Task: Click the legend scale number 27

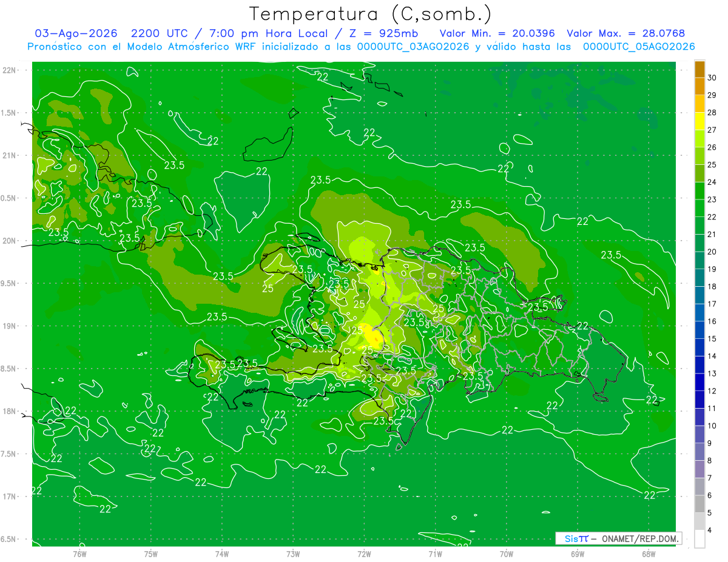Action: click(x=712, y=130)
